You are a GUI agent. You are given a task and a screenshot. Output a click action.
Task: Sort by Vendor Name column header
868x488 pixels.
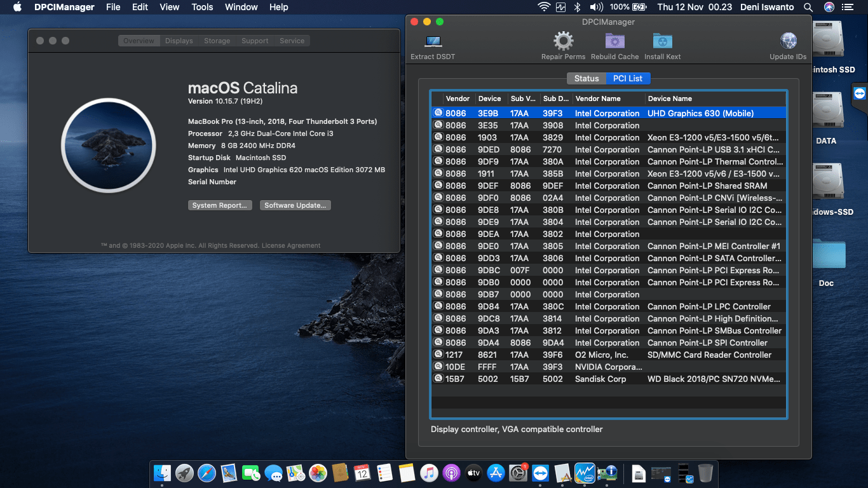[608, 98]
